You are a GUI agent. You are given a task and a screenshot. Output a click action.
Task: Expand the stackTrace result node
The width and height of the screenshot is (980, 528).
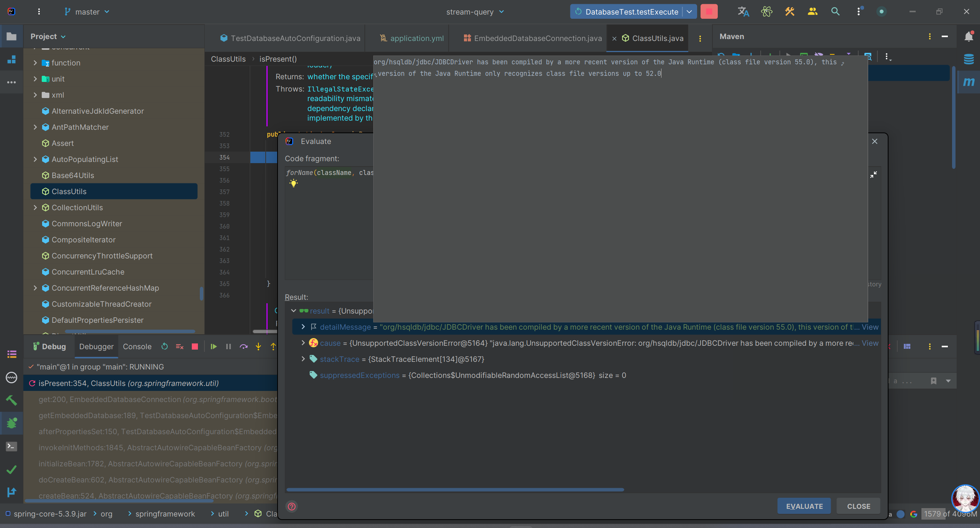point(303,359)
